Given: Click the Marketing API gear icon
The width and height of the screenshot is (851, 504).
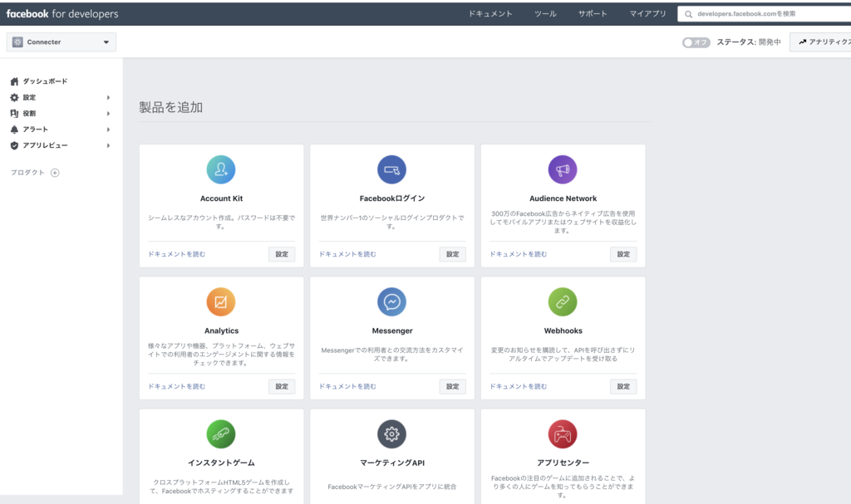Looking at the screenshot, I should [x=392, y=434].
